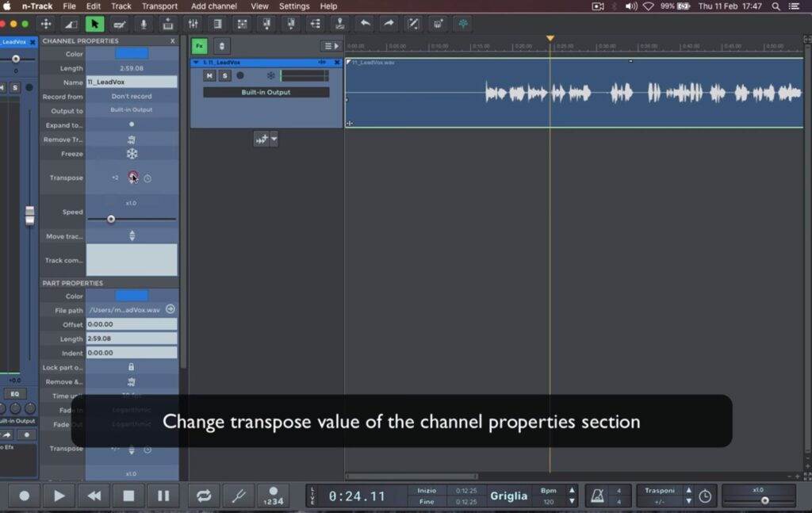Undo the last action
The height and width of the screenshot is (513, 812).
365,24
